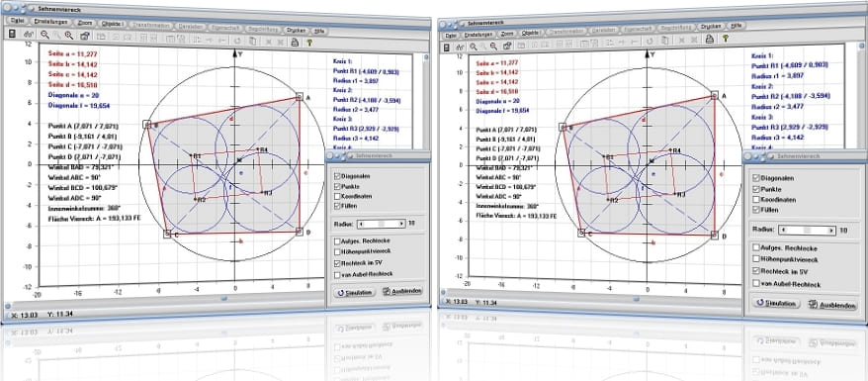
Task: Click the zoom-in magnifier in the left window's toolbar
Action: point(44,35)
